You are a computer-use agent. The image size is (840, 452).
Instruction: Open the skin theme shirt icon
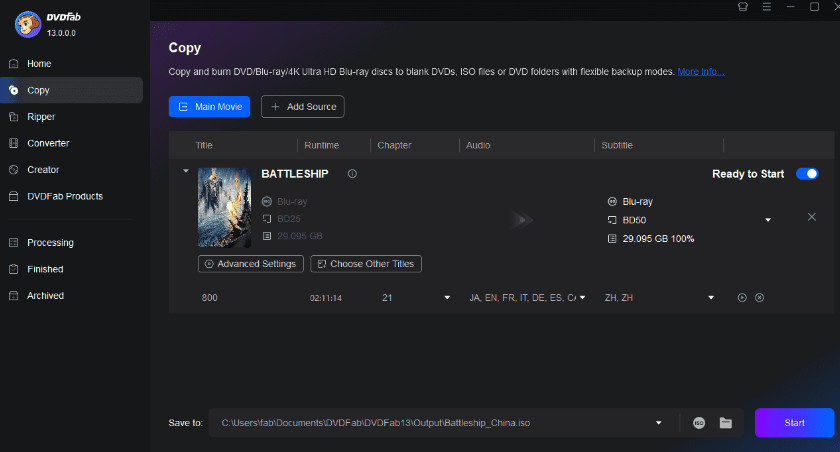[742, 7]
